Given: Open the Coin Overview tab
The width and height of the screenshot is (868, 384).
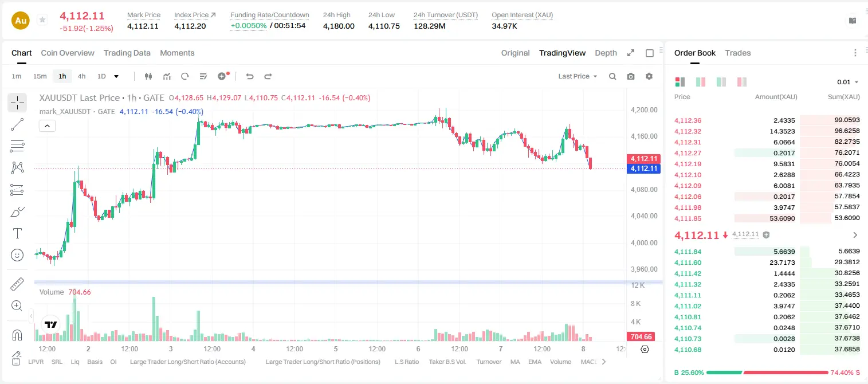Looking at the screenshot, I should (x=68, y=53).
